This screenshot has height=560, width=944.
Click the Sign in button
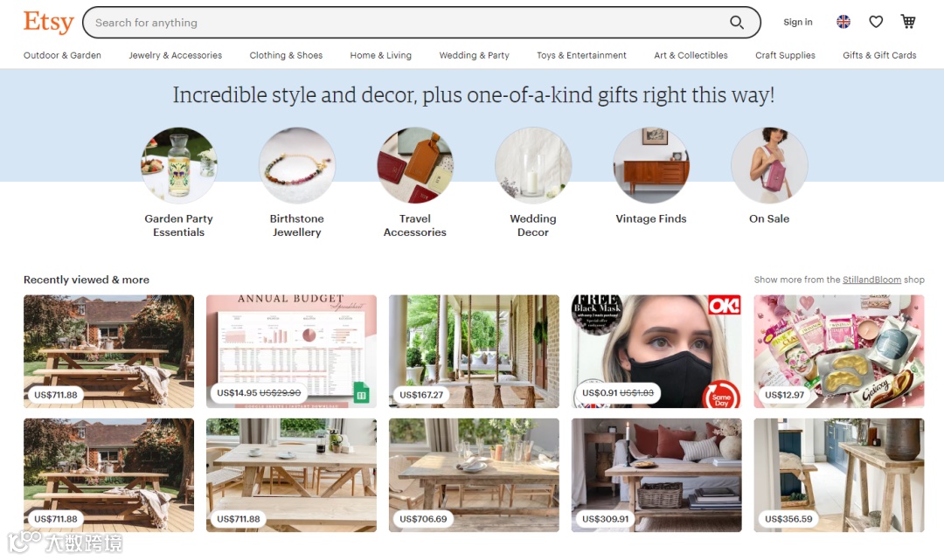coord(798,22)
